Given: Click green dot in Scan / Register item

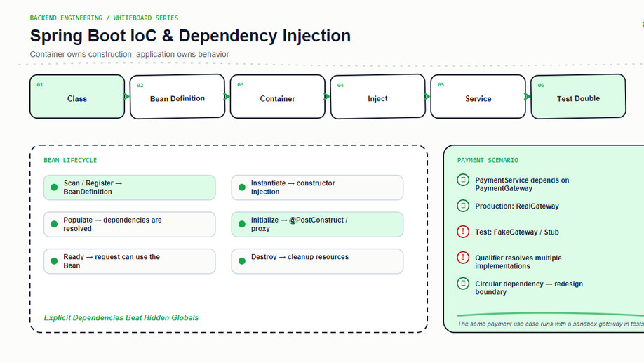Looking at the screenshot, I should coord(54,187).
